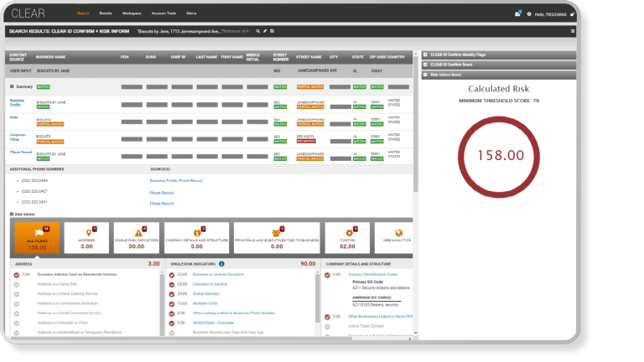Open the Business Profile source link
Image resolution: width=644 pixels, height=362 pixels.
(x=164, y=180)
